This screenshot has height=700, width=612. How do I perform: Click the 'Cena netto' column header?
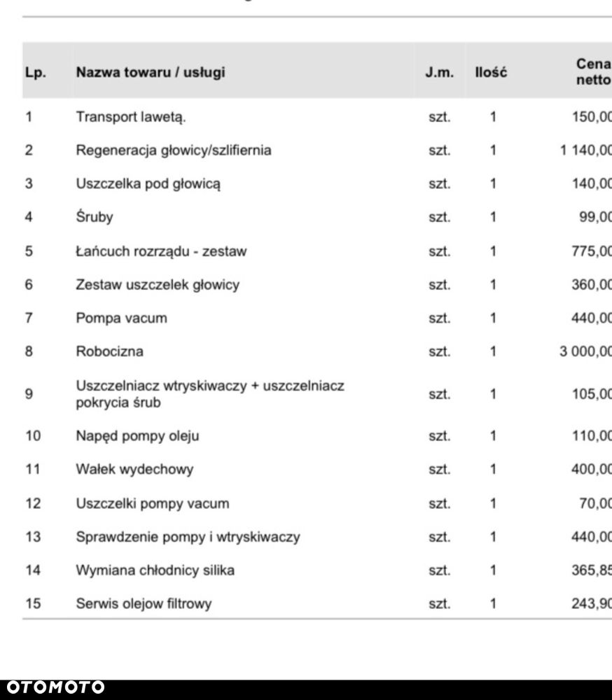pos(593,71)
